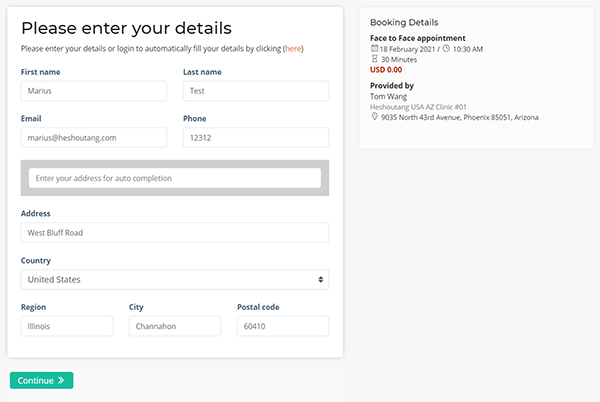The image size is (600, 402).
Task: Click the double chevron on Continue button
Action: tap(61, 380)
